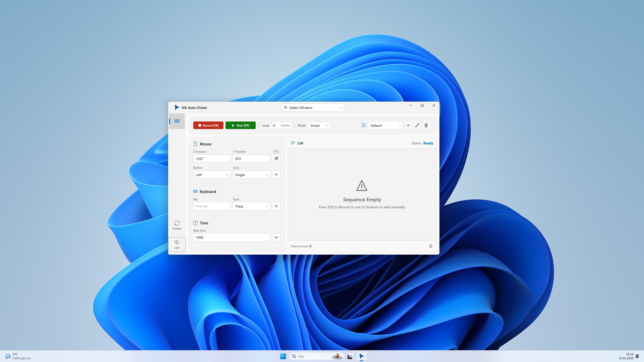The height and width of the screenshot is (362, 644).
Task: Edit the profile with the pencil icon
Action: pos(417,125)
